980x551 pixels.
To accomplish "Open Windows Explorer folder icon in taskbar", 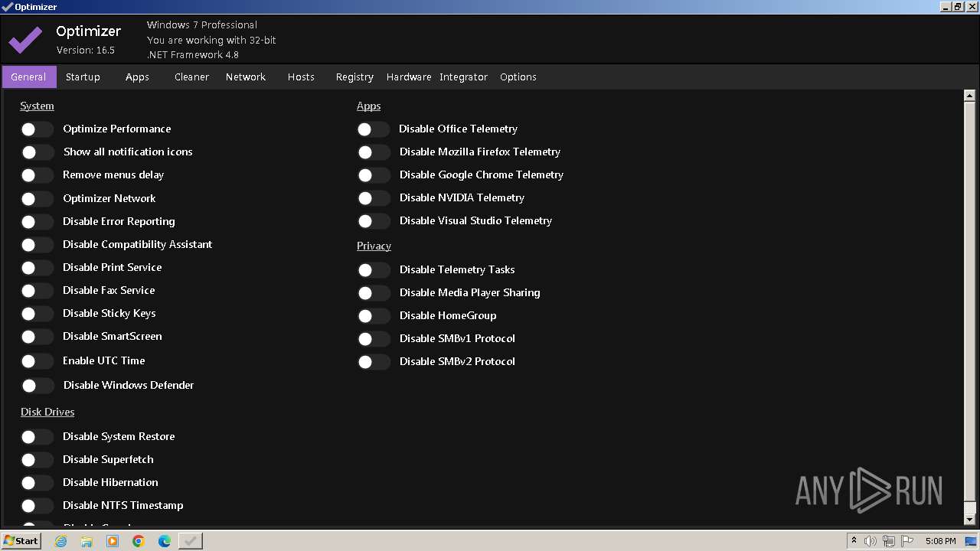I will click(87, 541).
